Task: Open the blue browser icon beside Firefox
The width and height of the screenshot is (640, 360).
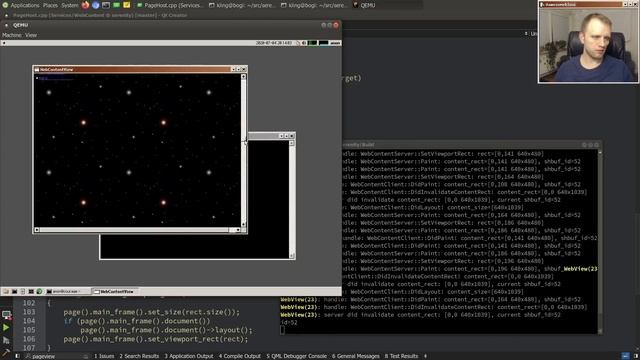Action: [96, 5]
